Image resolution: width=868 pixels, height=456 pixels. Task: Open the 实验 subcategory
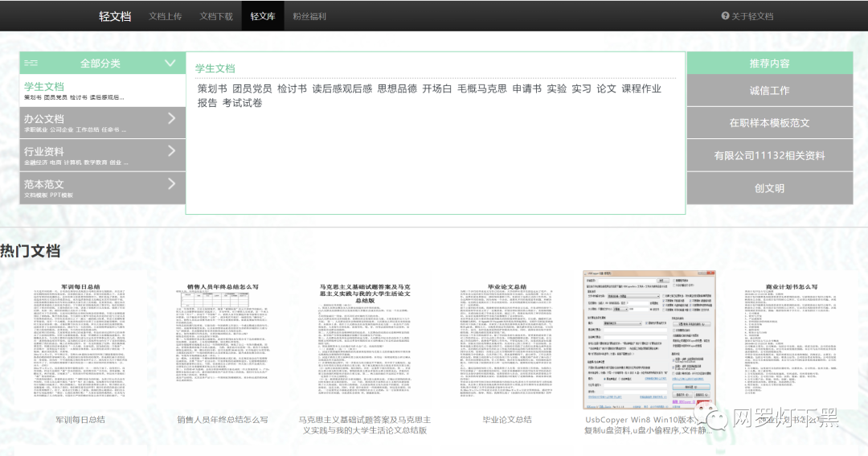(556, 88)
